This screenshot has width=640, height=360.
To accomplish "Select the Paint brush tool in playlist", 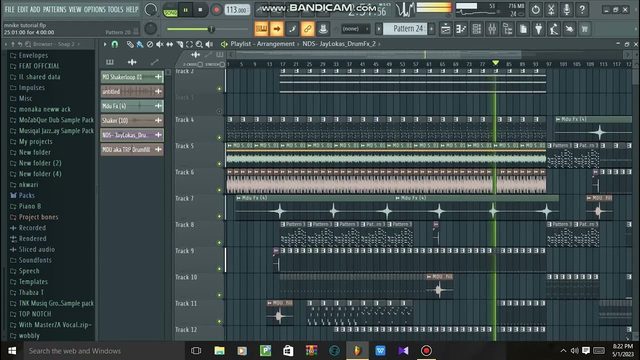I will click(140, 44).
